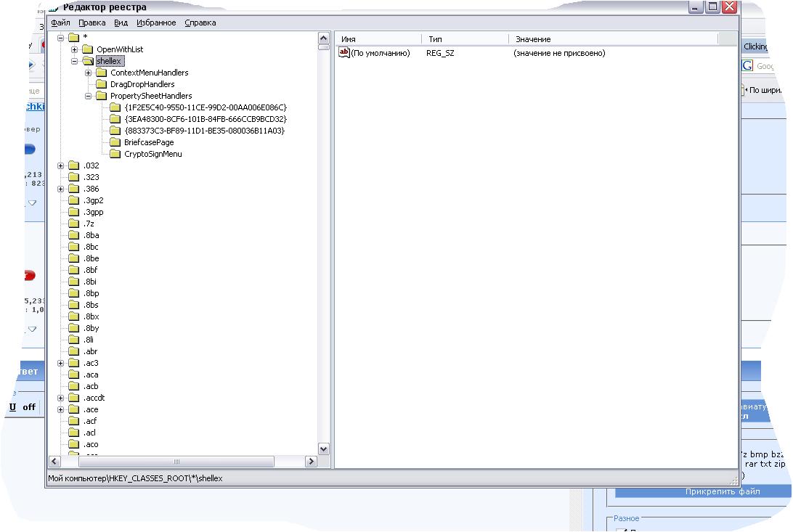Click Прикрепить файл in background browser window

coord(722,491)
